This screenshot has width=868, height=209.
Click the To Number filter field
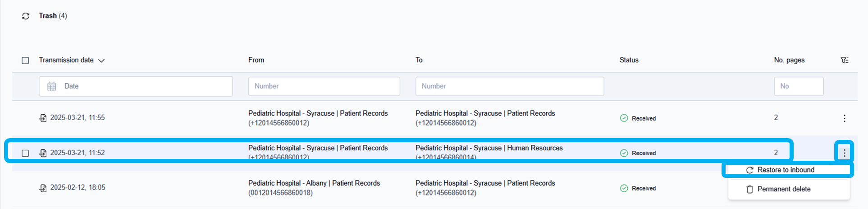pos(509,86)
